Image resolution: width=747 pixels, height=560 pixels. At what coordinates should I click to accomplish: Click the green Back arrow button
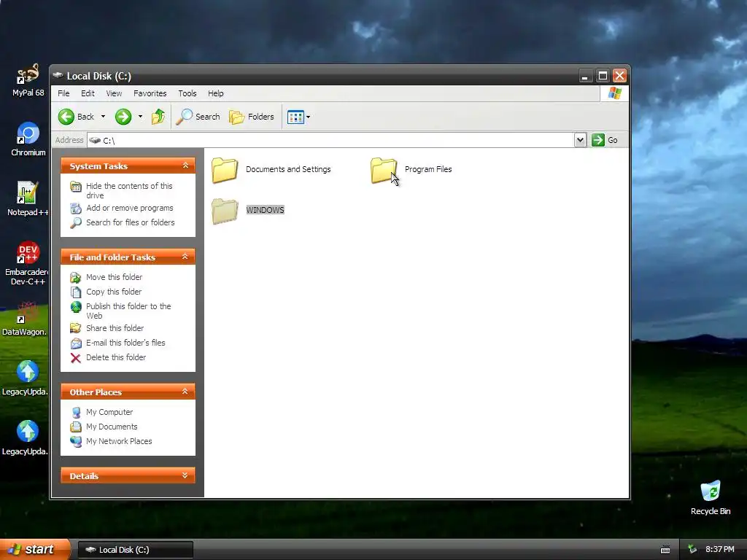(66, 117)
